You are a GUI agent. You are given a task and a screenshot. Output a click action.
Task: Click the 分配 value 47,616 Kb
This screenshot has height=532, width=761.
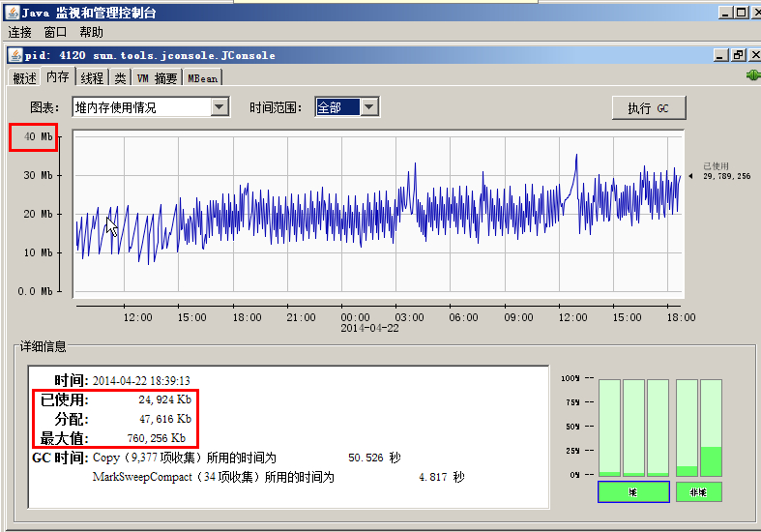pos(165,419)
